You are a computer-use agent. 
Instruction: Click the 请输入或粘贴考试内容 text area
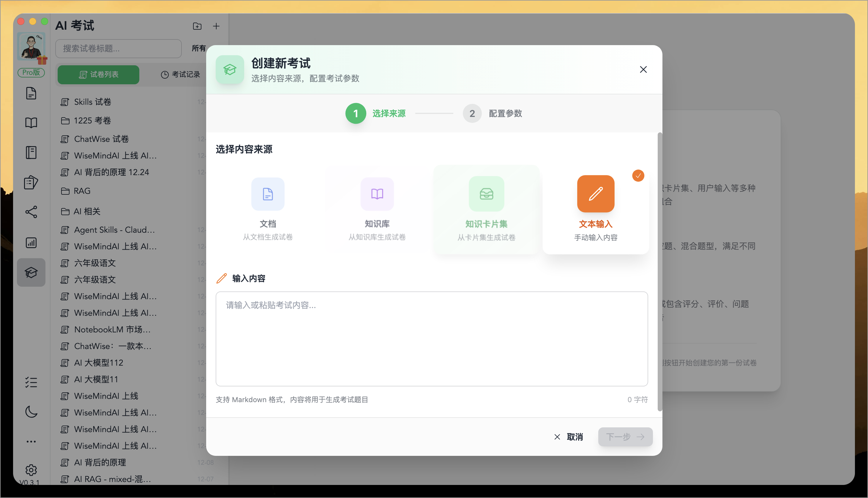[431, 339]
